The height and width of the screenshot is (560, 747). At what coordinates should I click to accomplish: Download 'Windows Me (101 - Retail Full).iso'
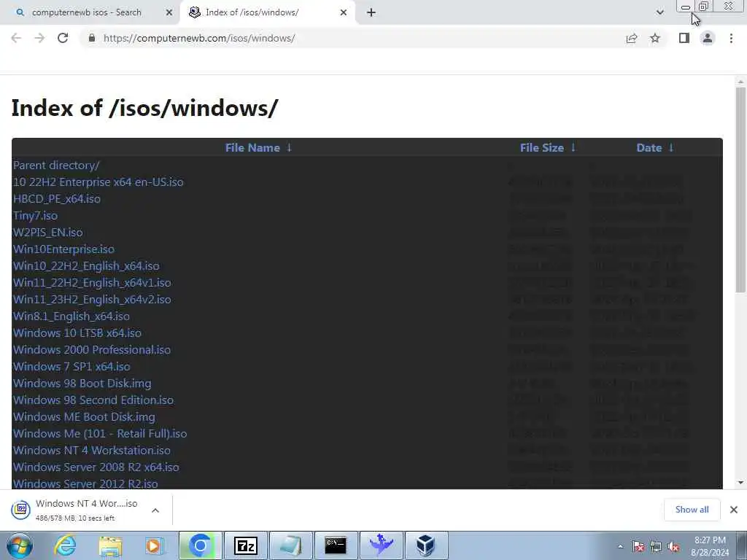point(99,433)
